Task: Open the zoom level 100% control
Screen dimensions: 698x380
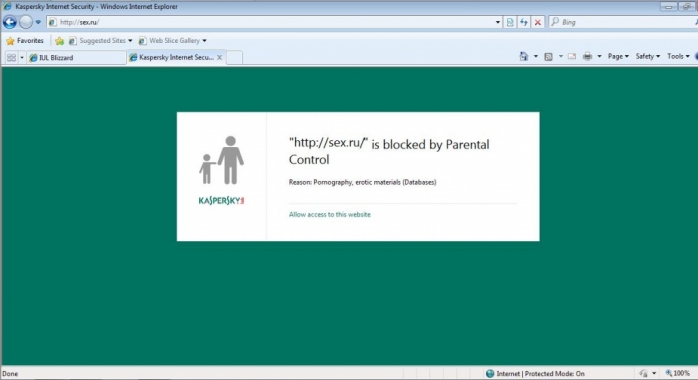Action: pyautogui.click(x=678, y=373)
